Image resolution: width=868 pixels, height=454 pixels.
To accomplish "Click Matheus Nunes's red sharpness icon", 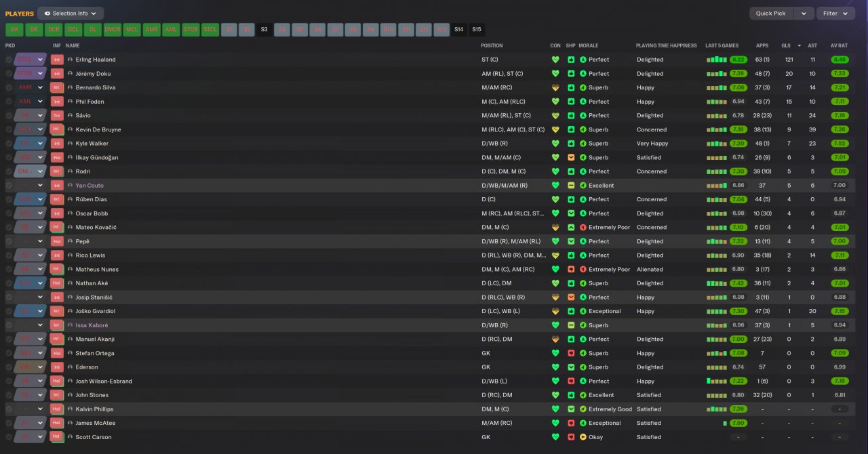I will pyautogui.click(x=571, y=269).
